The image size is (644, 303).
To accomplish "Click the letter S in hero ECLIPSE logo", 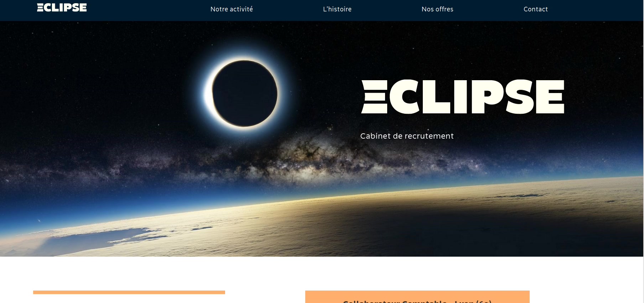I will 520,97.
